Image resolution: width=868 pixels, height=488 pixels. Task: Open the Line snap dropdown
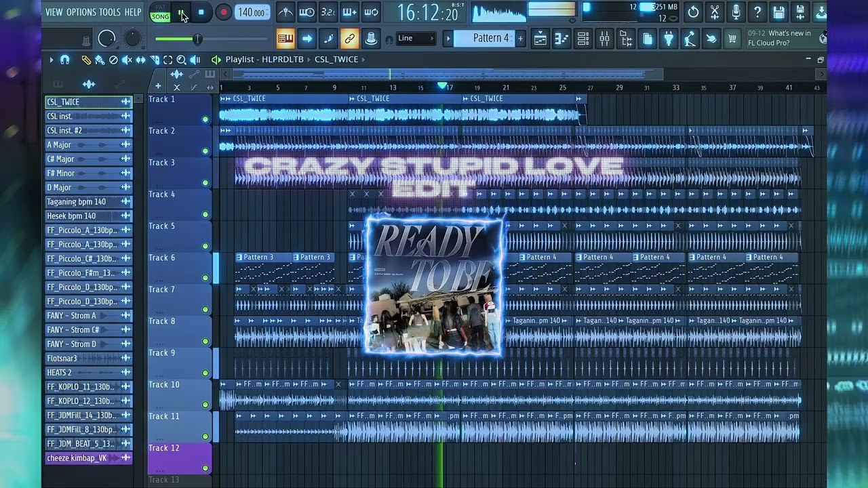click(415, 39)
